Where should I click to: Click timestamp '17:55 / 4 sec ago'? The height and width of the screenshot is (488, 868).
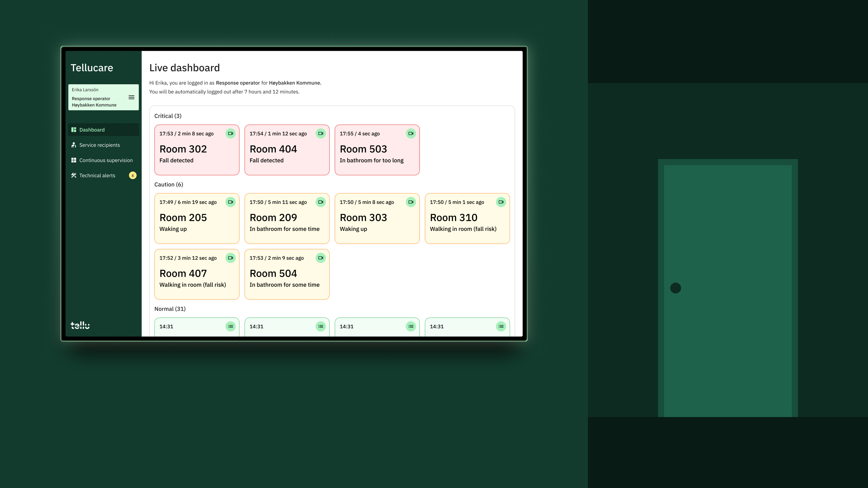360,134
